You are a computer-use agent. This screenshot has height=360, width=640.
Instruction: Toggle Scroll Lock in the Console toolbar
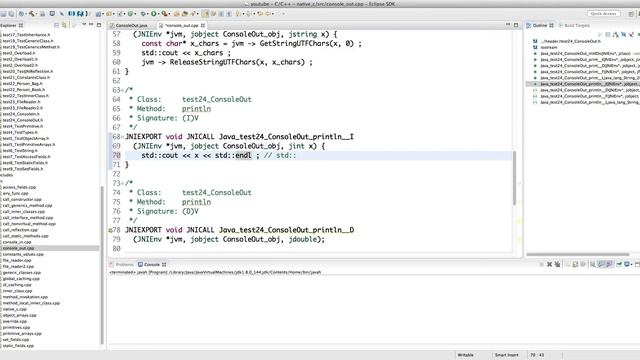(583, 264)
